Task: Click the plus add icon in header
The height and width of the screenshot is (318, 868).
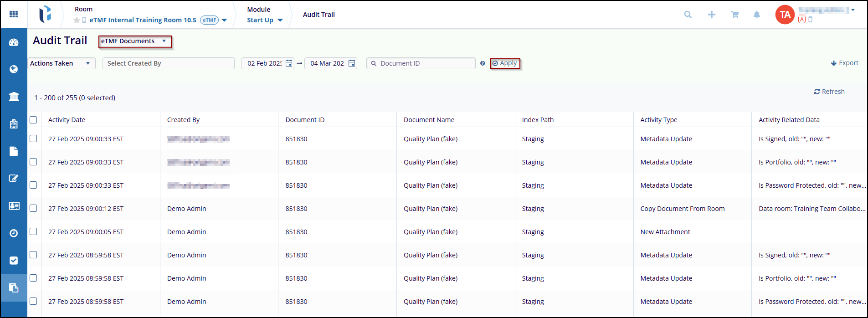Action: pos(711,15)
